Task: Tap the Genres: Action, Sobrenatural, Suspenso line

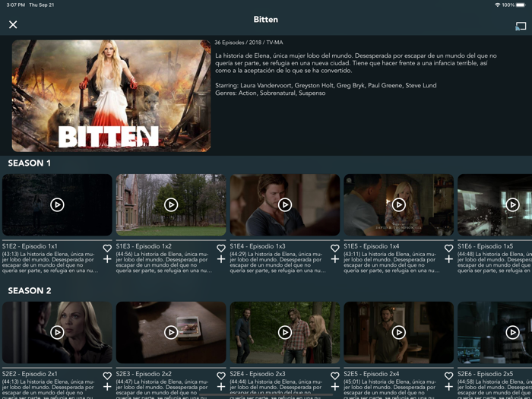Action: pyautogui.click(x=271, y=93)
